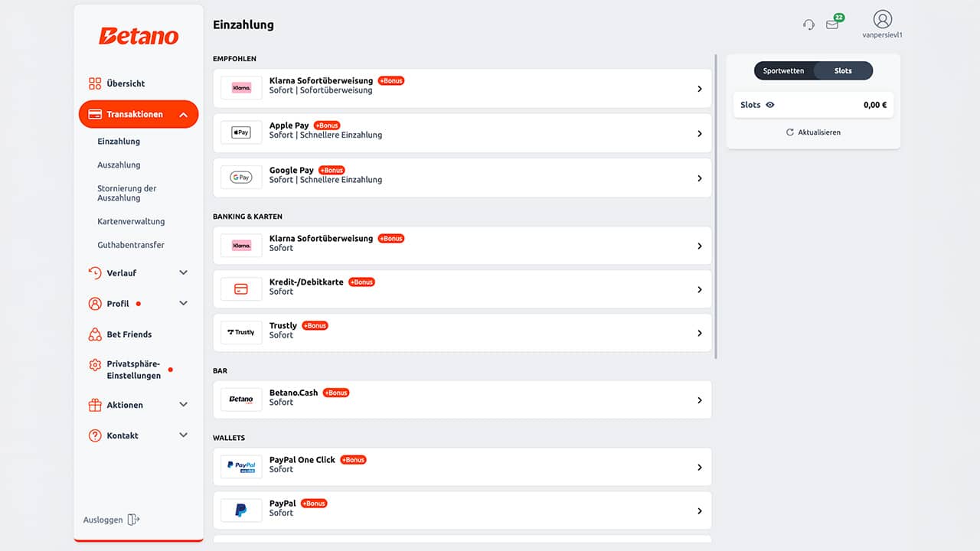The height and width of the screenshot is (551, 980).
Task: Click the Google Pay logo
Action: (241, 178)
